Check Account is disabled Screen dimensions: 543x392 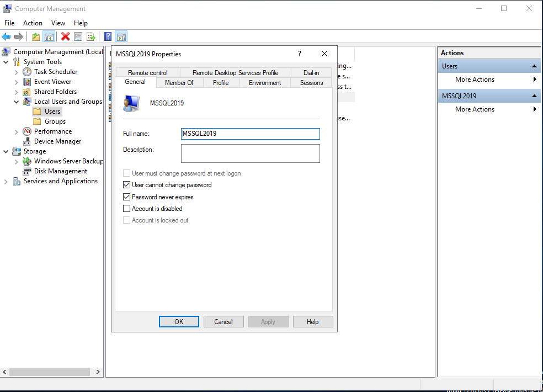(127, 209)
